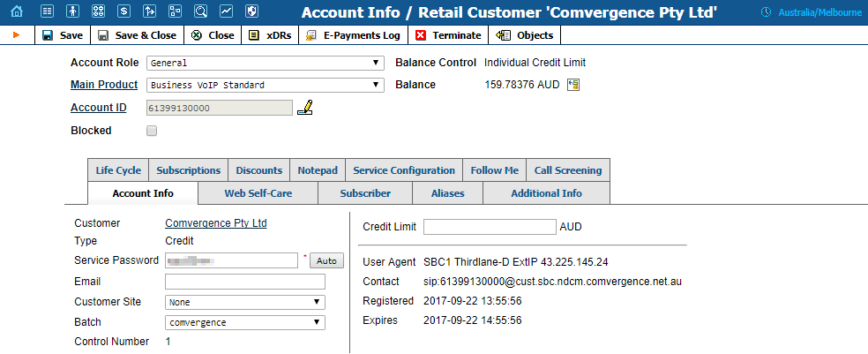Switch to the Service Configuration tab

coord(404,170)
